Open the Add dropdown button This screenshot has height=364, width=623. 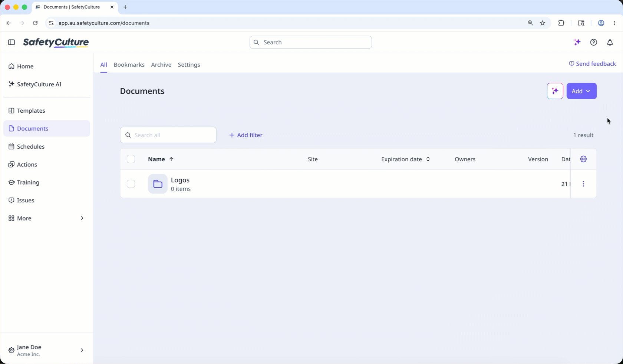click(x=581, y=91)
